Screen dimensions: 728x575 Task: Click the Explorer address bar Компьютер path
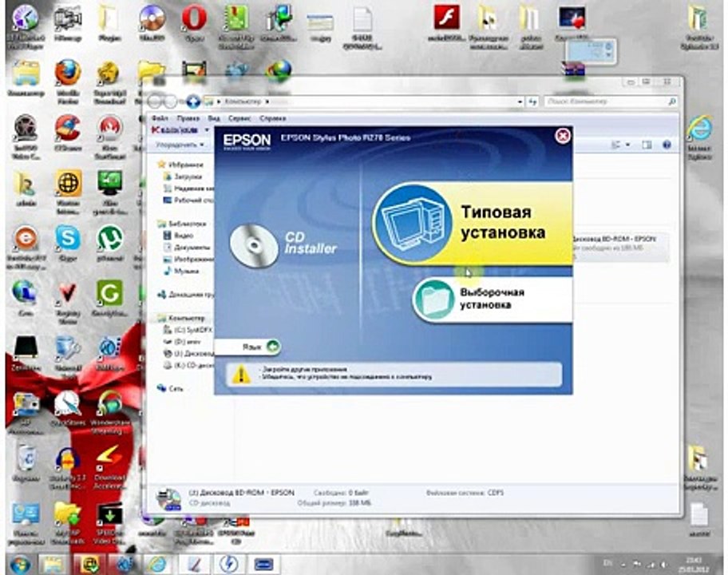tap(243, 101)
